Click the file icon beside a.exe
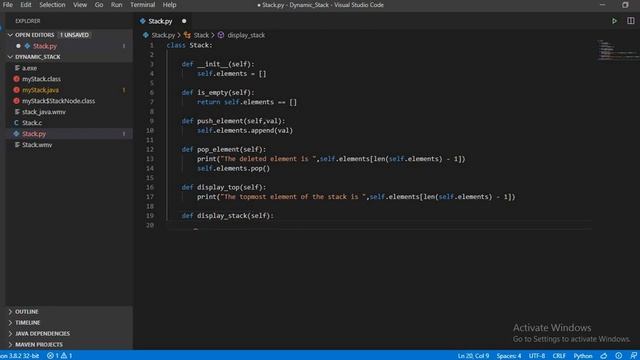Image resolution: width=640 pixels, height=360 pixels. (x=17, y=68)
